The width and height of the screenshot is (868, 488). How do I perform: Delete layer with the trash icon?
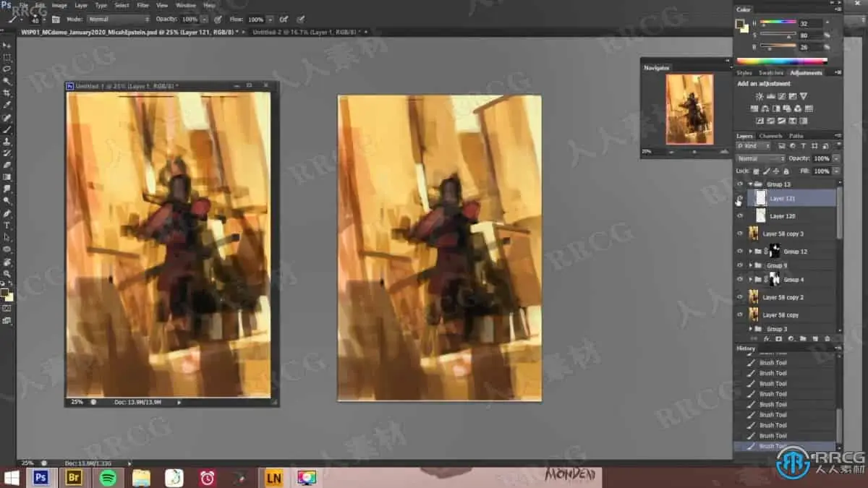click(827, 338)
